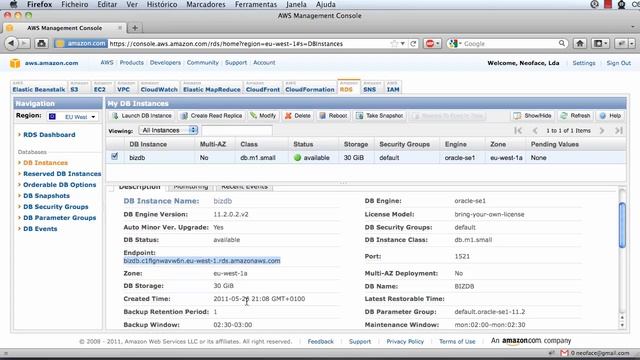Click Launch DB Instance button
This screenshot has height=360, width=640.
click(142, 116)
